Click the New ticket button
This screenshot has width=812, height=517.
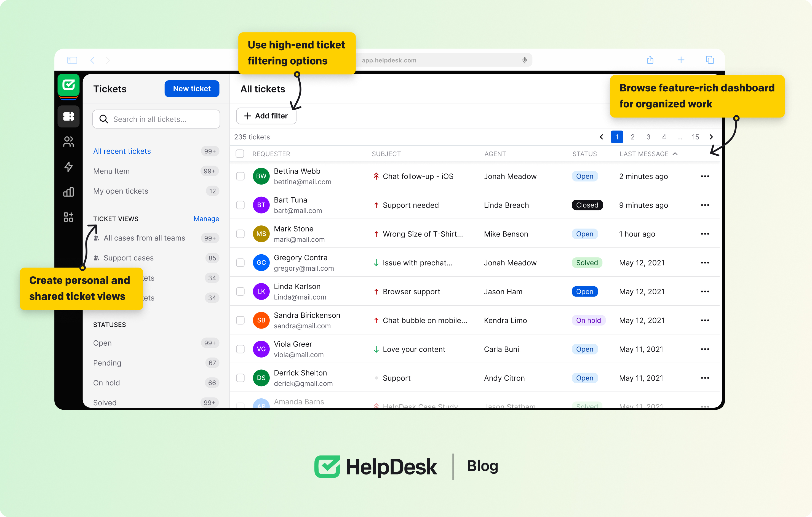point(191,89)
